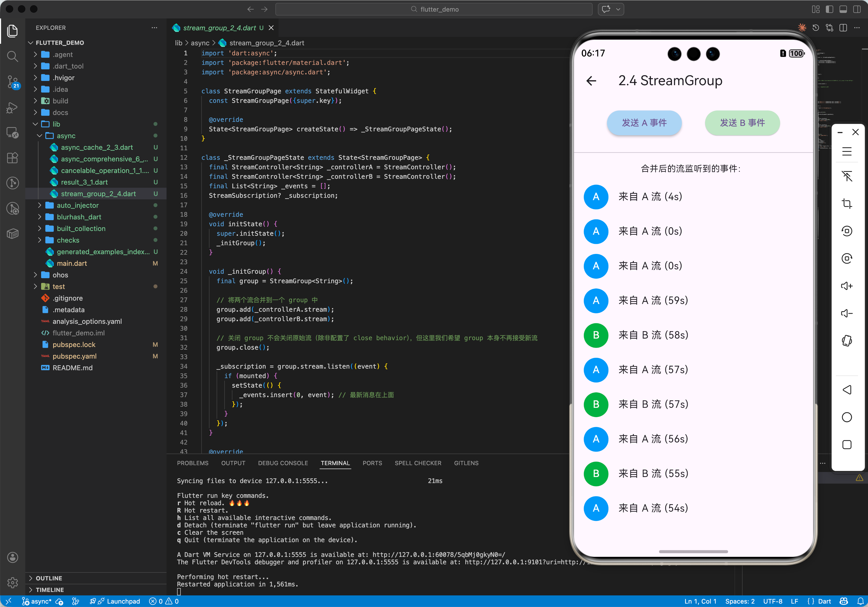The height and width of the screenshot is (607, 868).
Task: Collapse the async folder
Action: click(x=66, y=136)
